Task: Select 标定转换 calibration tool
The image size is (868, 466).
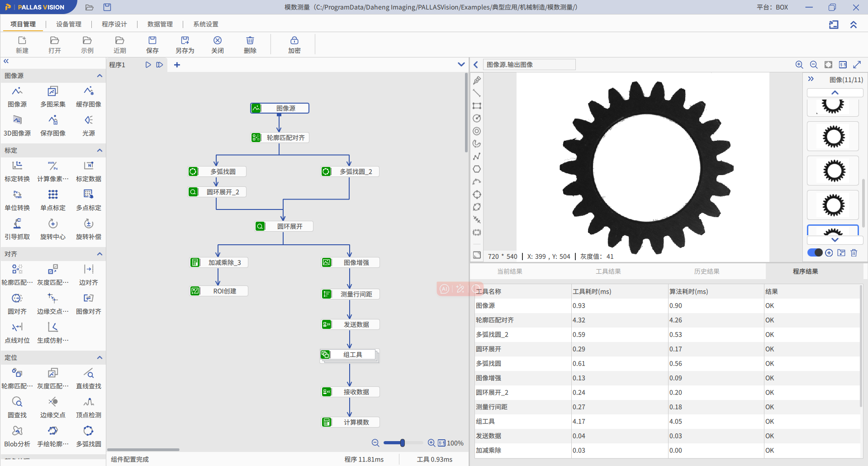Action: pyautogui.click(x=17, y=171)
